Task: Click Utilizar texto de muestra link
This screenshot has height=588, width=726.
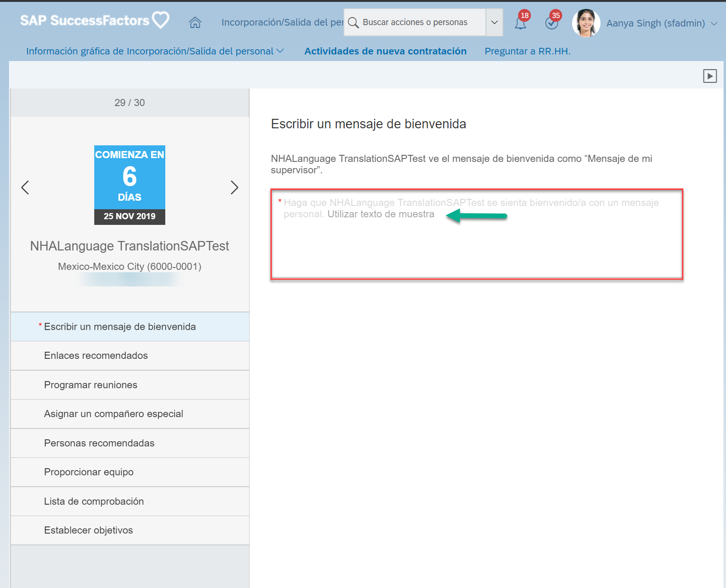Action: (381, 214)
